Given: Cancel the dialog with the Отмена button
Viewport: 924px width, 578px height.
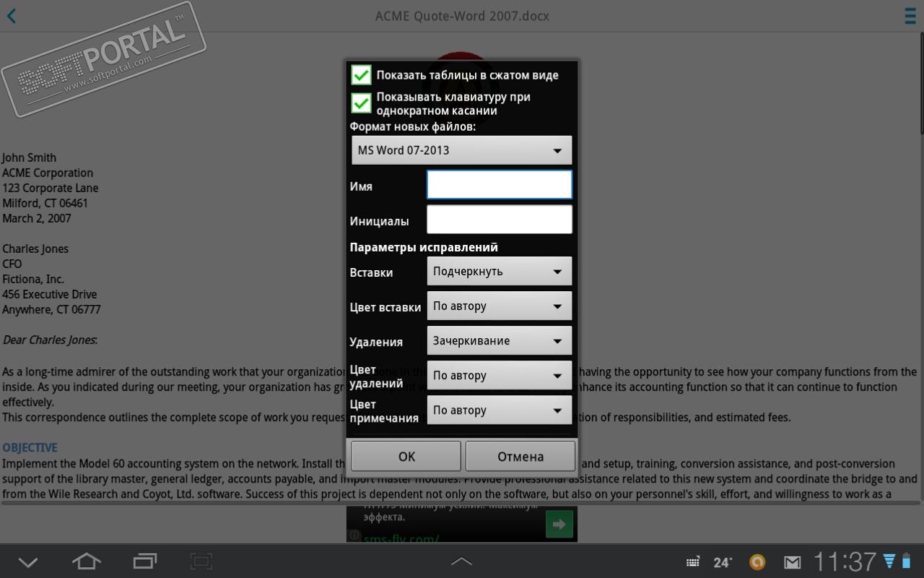Looking at the screenshot, I should point(520,457).
